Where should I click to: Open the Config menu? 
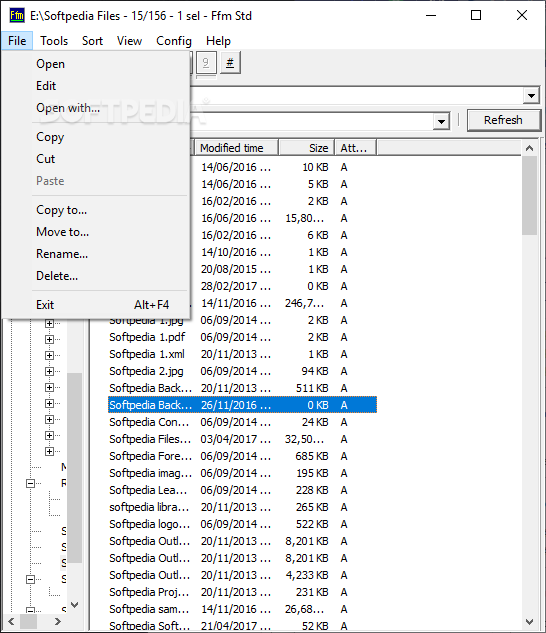[174, 41]
